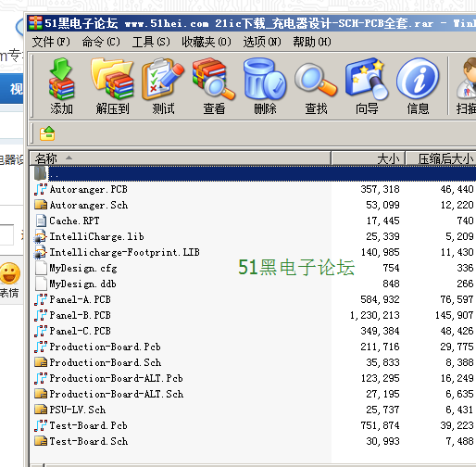Click the smiley emoticon in background window
Screen dimensions: 476x467
coord(10,273)
